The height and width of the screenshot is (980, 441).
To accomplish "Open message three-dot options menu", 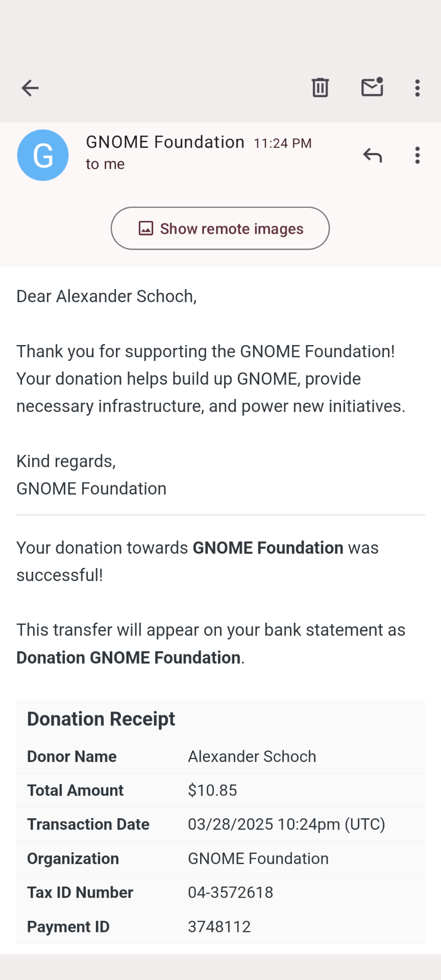I will pyautogui.click(x=418, y=155).
